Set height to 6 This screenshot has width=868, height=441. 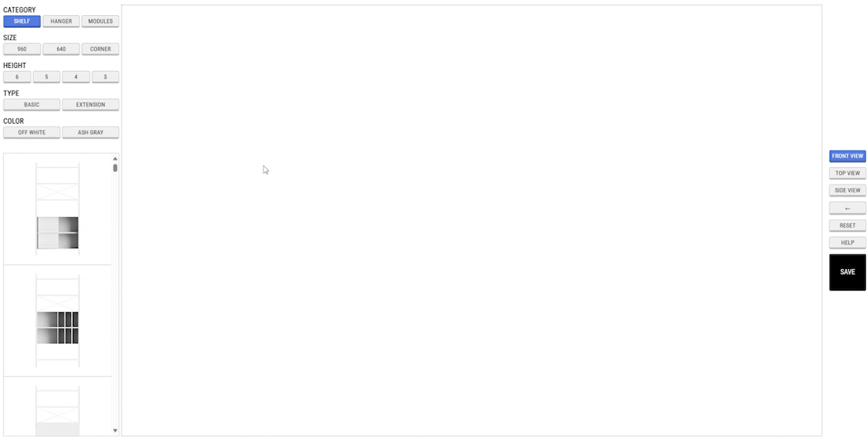(x=17, y=77)
